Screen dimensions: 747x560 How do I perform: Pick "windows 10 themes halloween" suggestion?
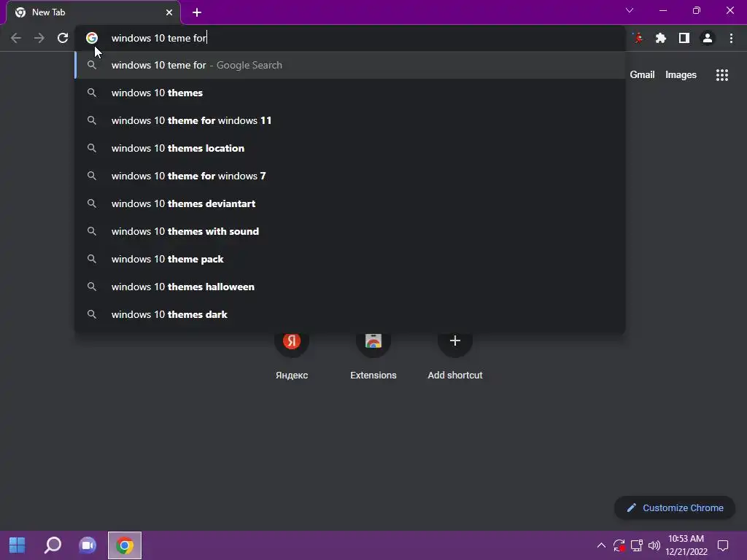[x=350, y=287]
